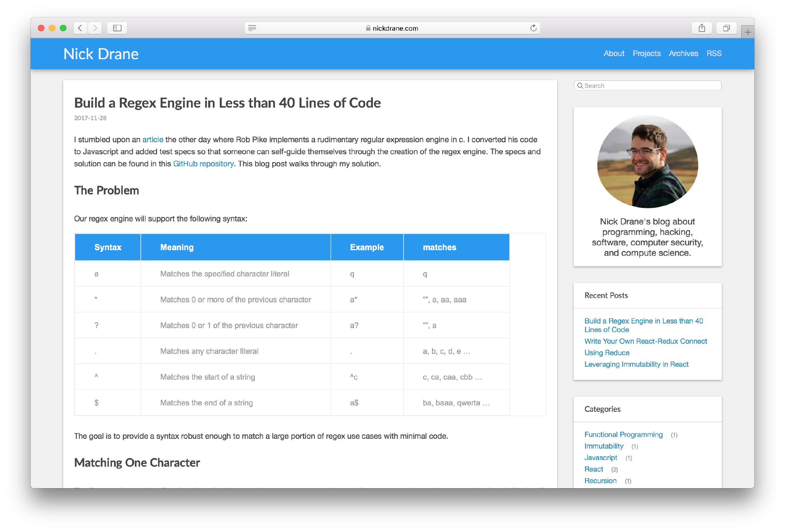Click 'The Problem' heading
The height and width of the screenshot is (532, 785).
click(x=106, y=190)
